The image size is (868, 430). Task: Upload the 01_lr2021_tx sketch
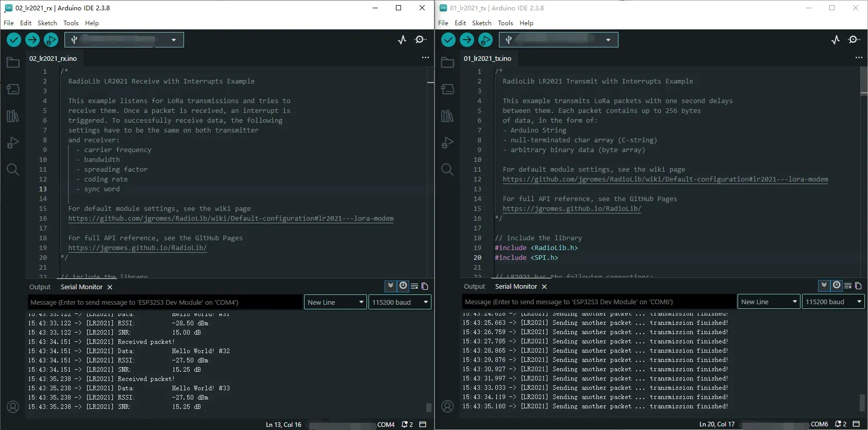pos(467,40)
